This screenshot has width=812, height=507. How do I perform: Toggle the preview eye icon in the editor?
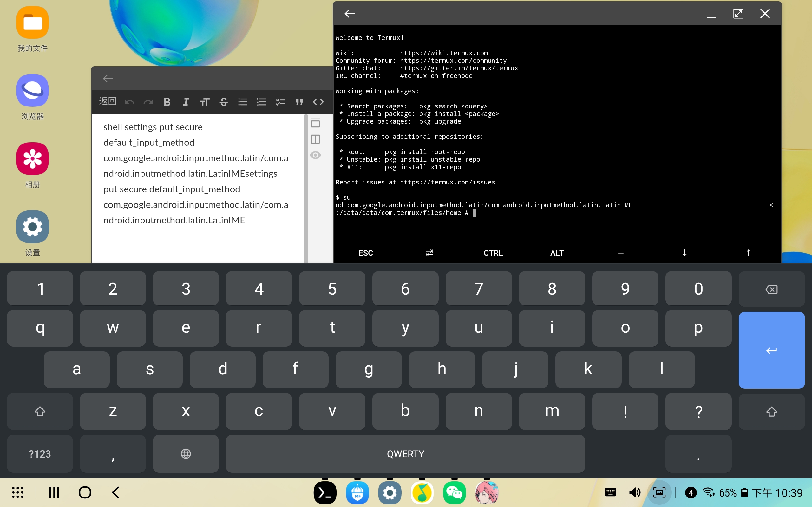click(x=315, y=155)
